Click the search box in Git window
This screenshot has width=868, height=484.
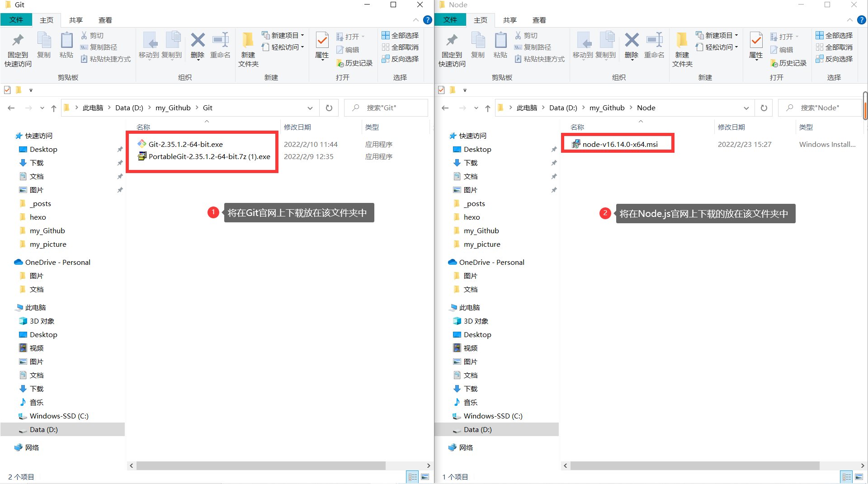coord(386,108)
